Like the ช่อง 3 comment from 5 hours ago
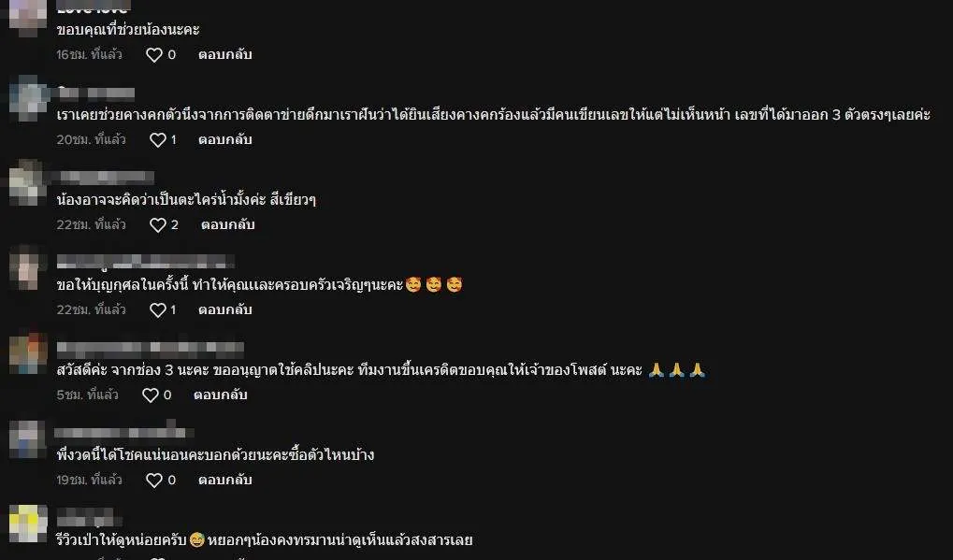 151,395
